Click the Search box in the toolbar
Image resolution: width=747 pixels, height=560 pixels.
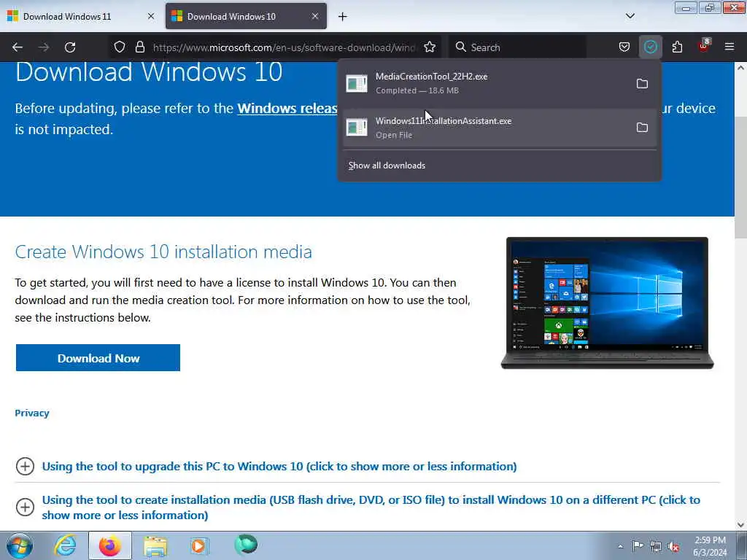click(x=519, y=47)
